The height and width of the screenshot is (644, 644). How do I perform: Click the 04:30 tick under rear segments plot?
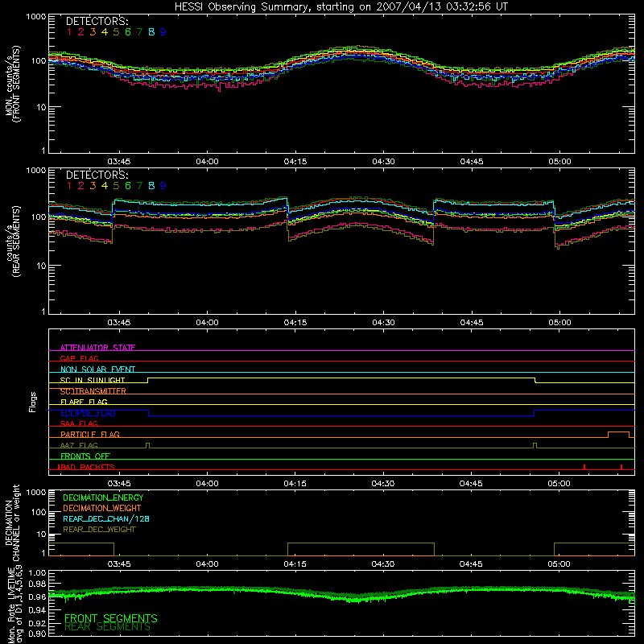point(384,323)
